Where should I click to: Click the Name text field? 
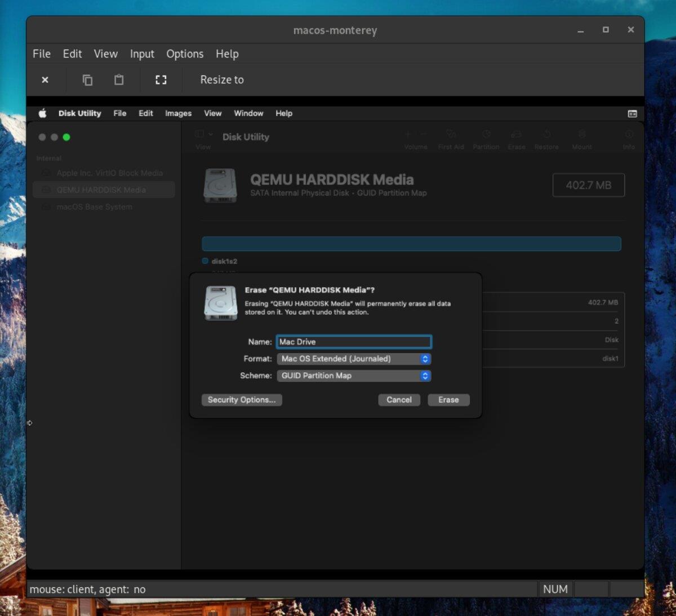pyautogui.click(x=354, y=342)
